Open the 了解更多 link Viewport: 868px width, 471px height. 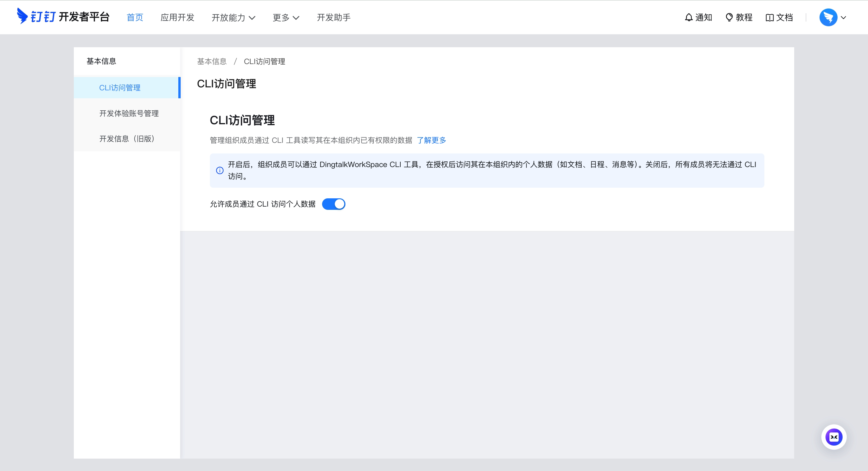[x=432, y=140]
